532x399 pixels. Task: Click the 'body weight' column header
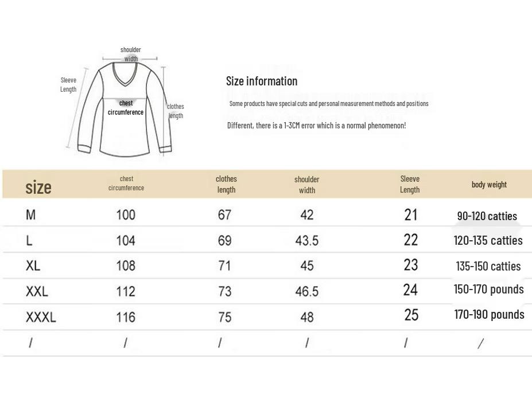[x=489, y=185]
